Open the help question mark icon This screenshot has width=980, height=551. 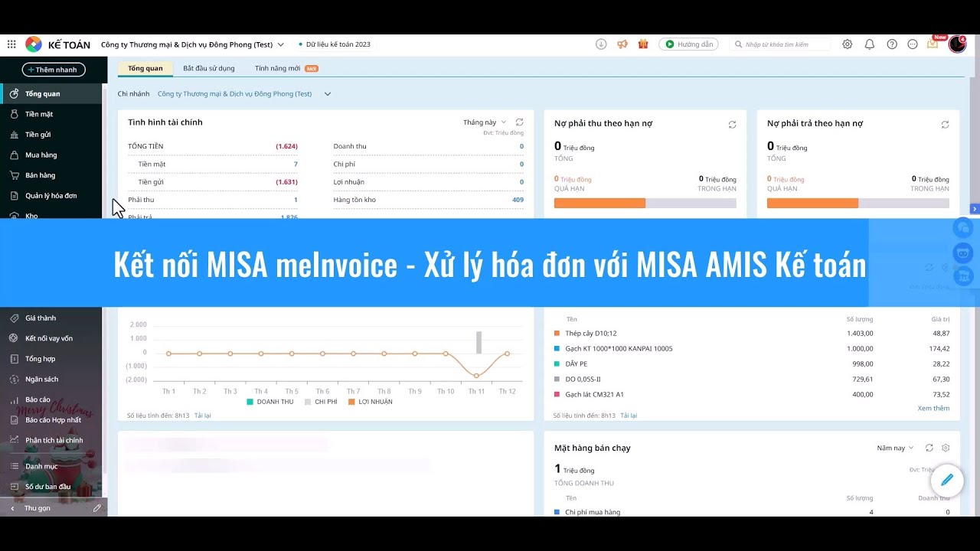[892, 44]
